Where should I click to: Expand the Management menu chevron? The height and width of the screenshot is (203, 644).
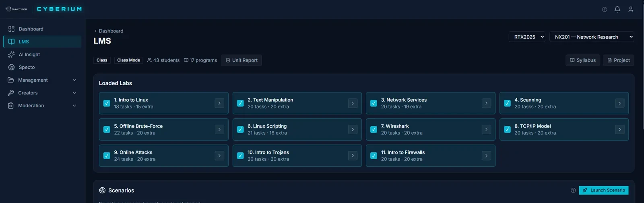(x=74, y=80)
